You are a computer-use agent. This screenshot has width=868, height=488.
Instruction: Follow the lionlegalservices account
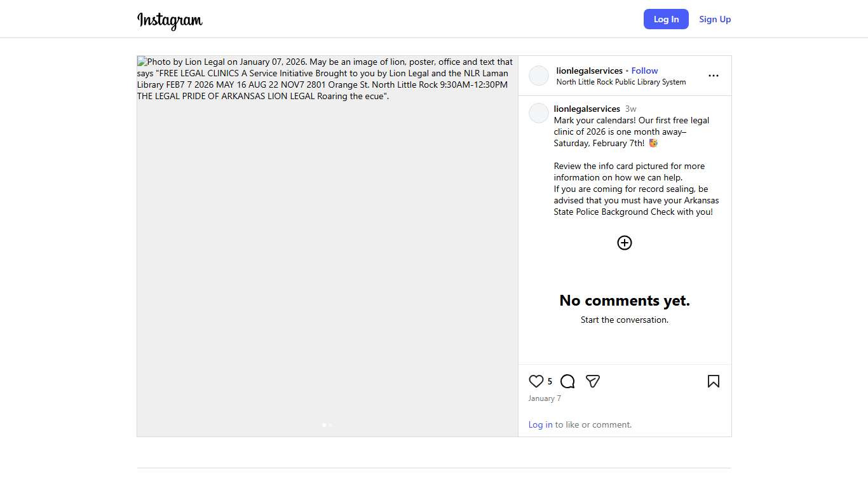644,71
